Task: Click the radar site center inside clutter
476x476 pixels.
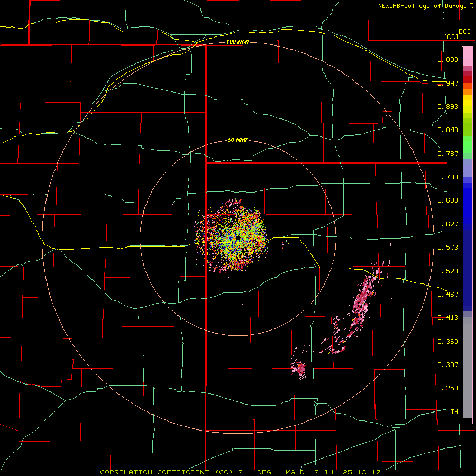Action: (239, 237)
